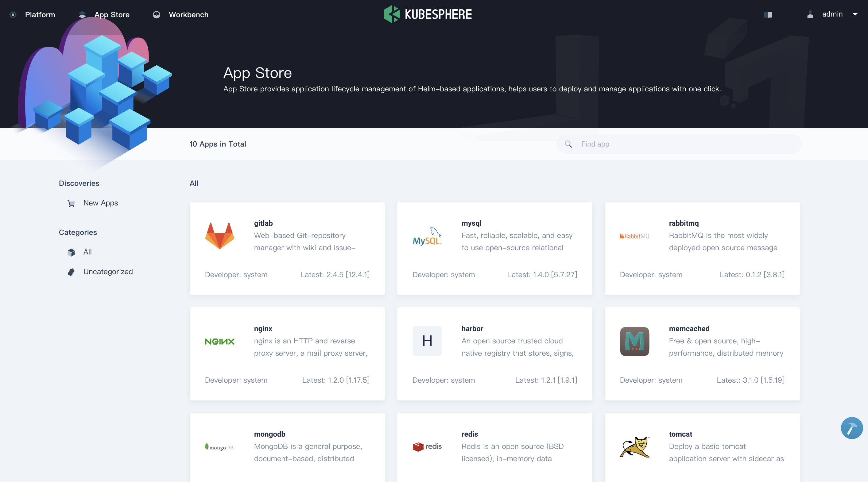Image resolution: width=868 pixels, height=482 pixels.
Task: Click the RabbitMQ logo
Action: pyautogui.click(x=634, y=236)
